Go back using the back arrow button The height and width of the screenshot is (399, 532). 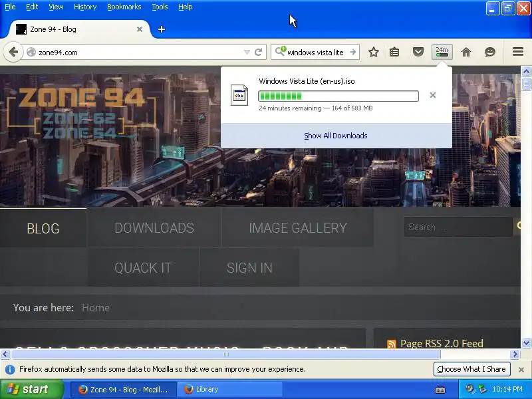click(x=13, y=53)
